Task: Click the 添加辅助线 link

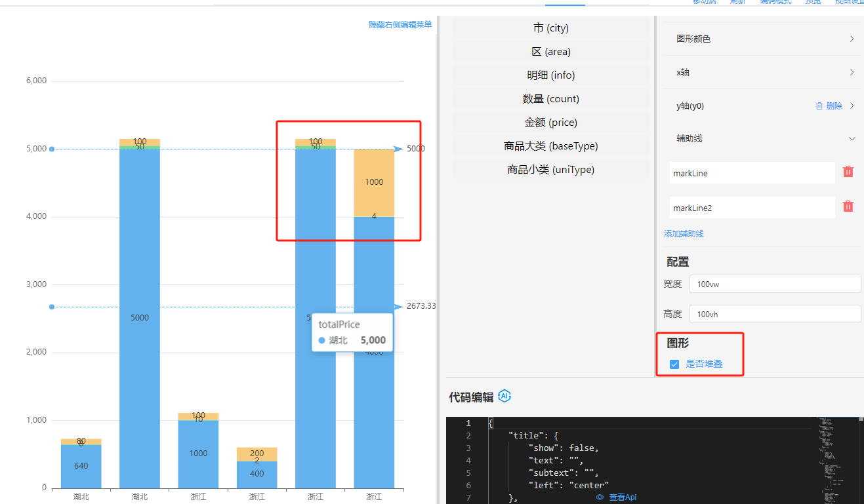Action: (684, 234)
